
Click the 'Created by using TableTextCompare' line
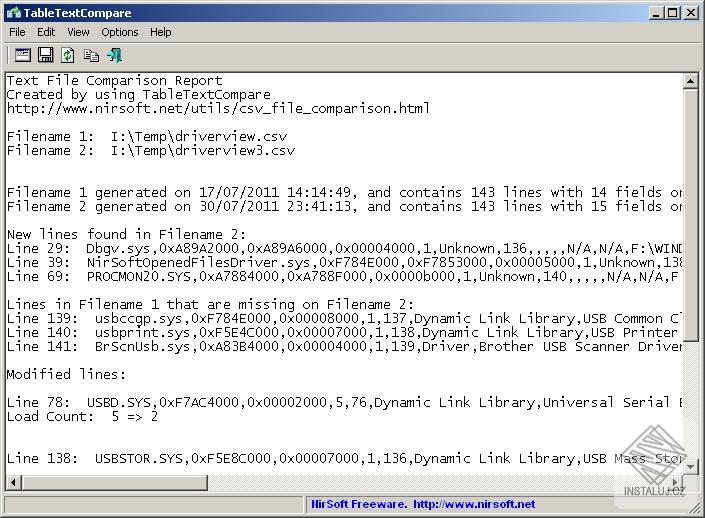click(x=138, y=94)
